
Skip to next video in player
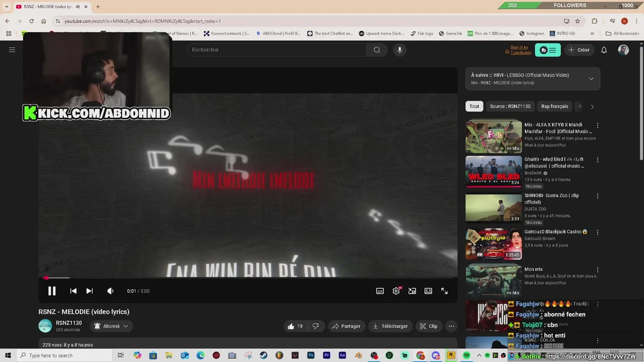[x=90, y=291]
